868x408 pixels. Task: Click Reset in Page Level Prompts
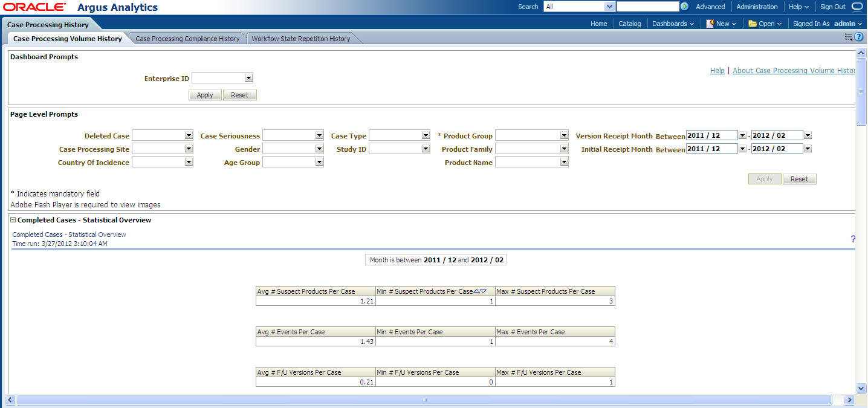coord(800,179)
